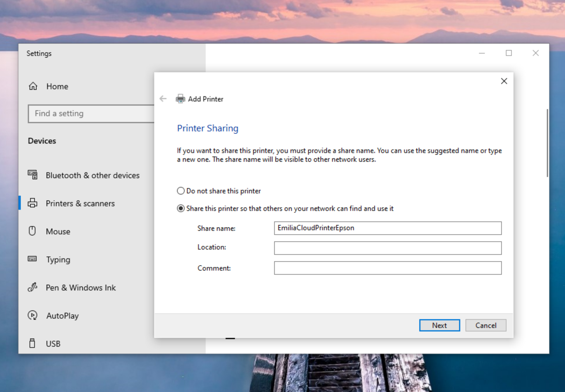Click the Typing keyboard icon

click(x=32, y=259)
